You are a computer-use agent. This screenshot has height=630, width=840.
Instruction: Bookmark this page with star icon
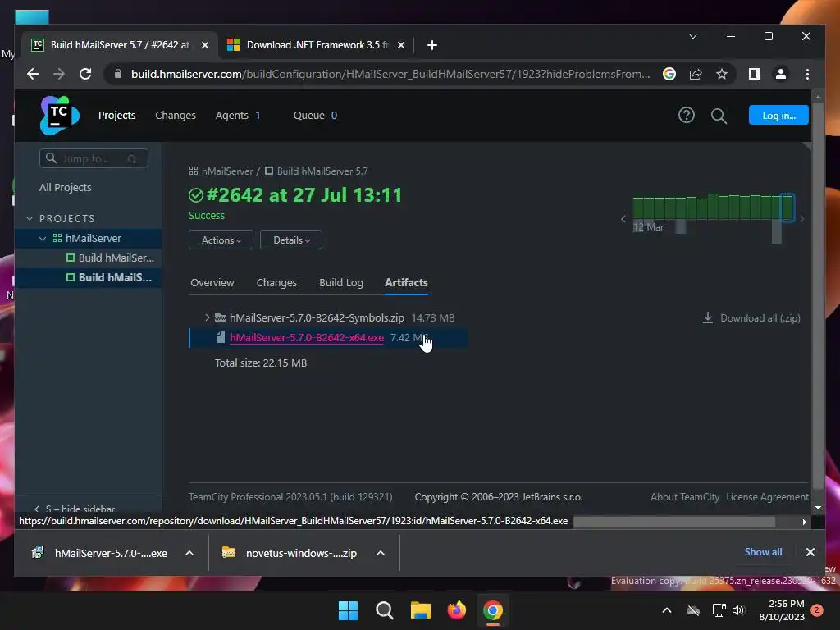pos(722,74)
